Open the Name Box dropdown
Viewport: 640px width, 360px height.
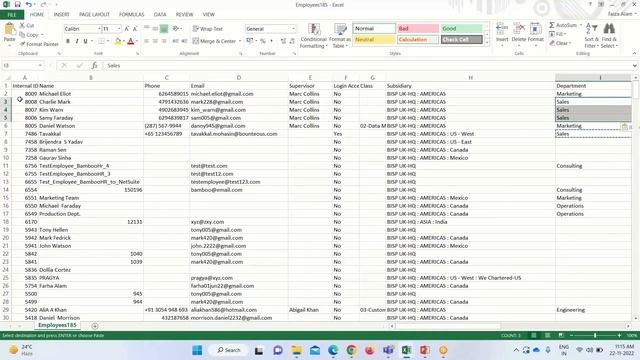tap(40, 65)
